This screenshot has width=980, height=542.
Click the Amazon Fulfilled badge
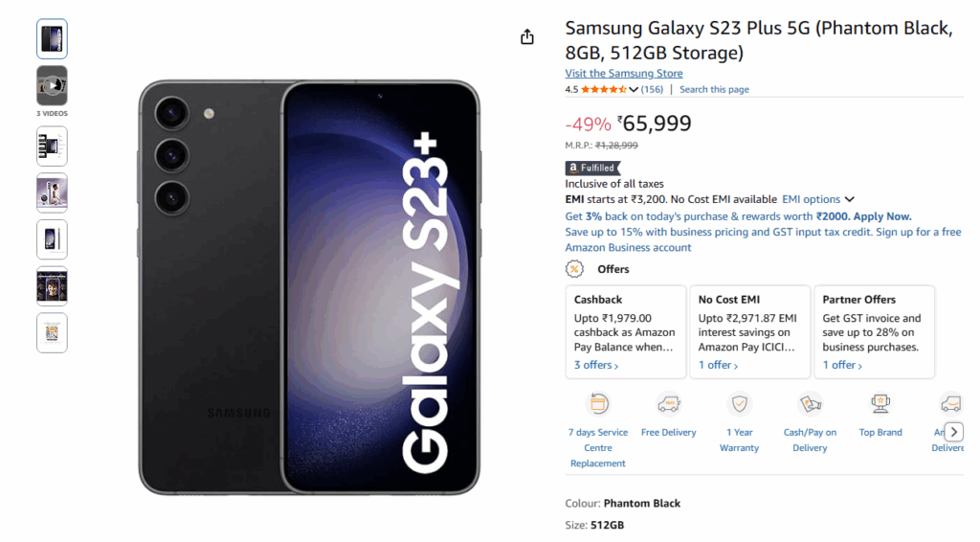[592, 168]
